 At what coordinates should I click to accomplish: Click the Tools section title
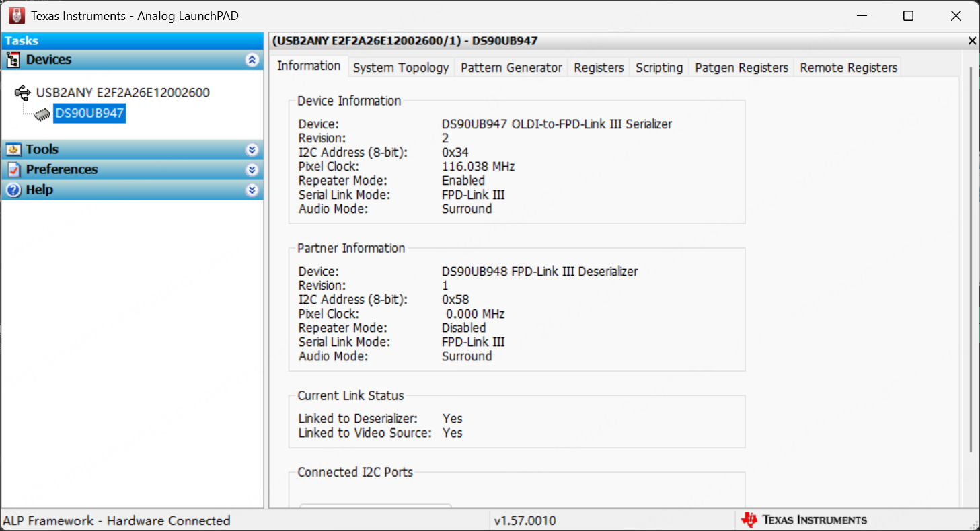click(x=42, y=149)
